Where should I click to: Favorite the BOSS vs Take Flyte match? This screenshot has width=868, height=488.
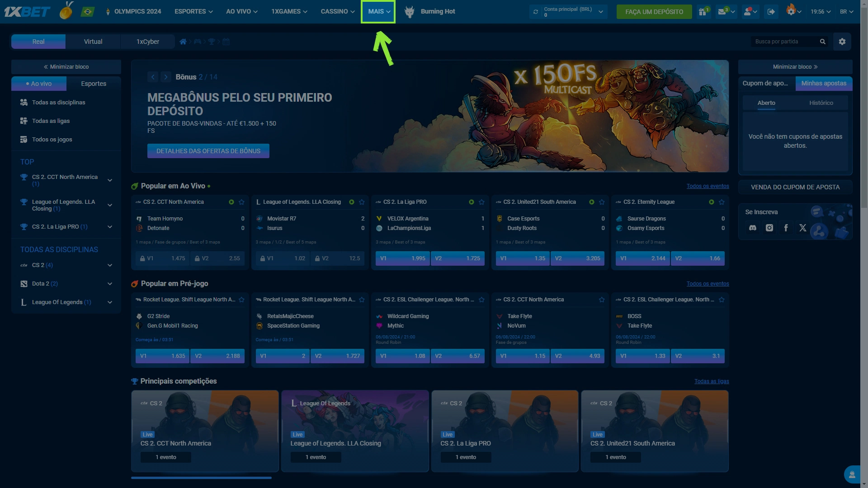[x=722, y=300]
